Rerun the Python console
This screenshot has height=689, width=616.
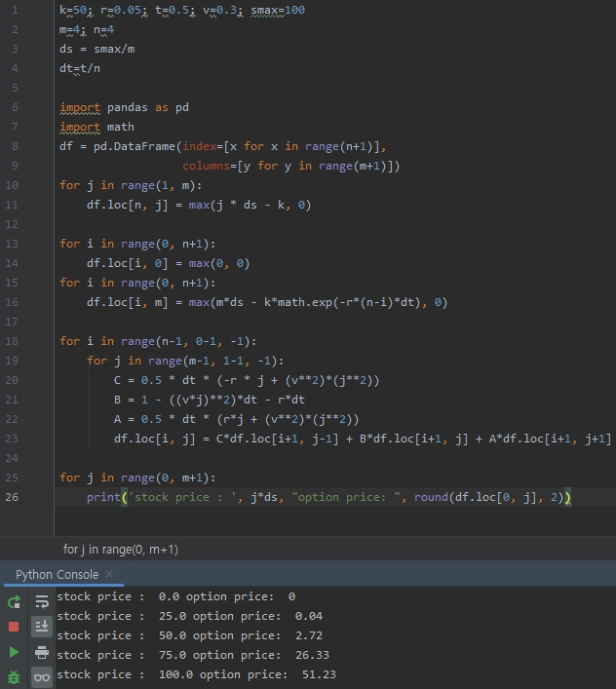point(14,602)
